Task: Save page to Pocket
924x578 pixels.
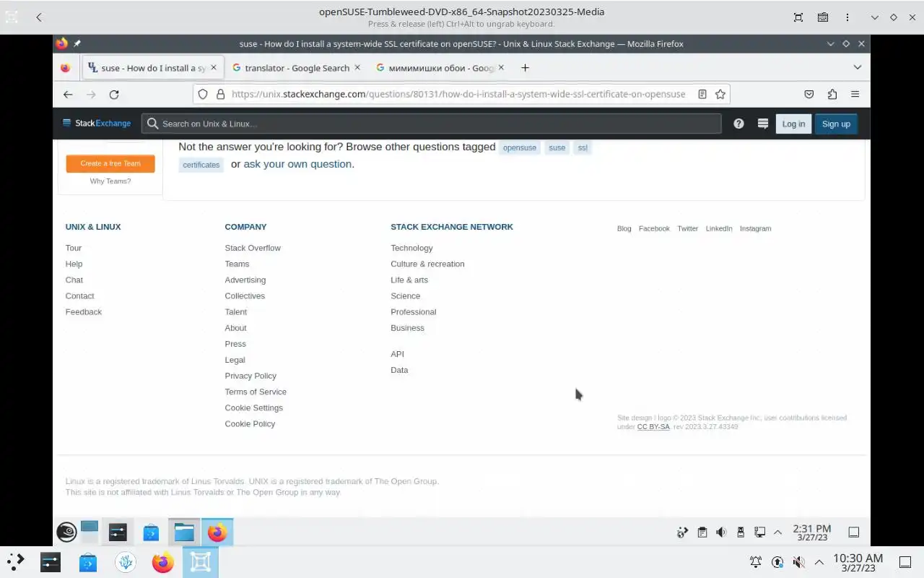Action: (809, 94)
